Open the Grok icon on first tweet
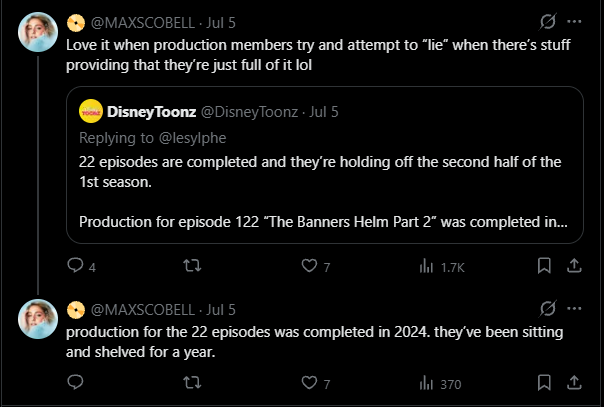 [x=547, y=22]
